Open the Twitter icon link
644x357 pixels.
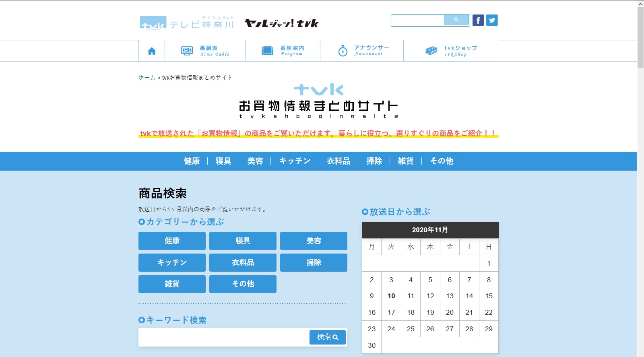point(492,20)
